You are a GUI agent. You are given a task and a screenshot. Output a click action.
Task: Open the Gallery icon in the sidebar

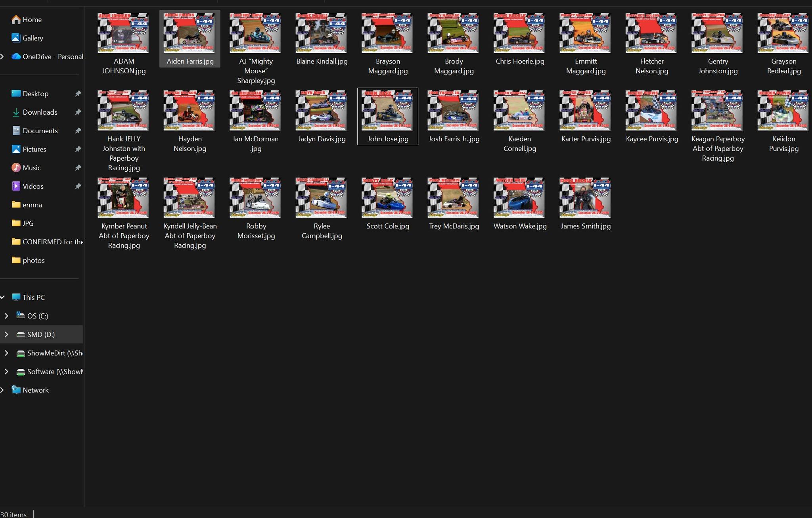coord(16,38)
